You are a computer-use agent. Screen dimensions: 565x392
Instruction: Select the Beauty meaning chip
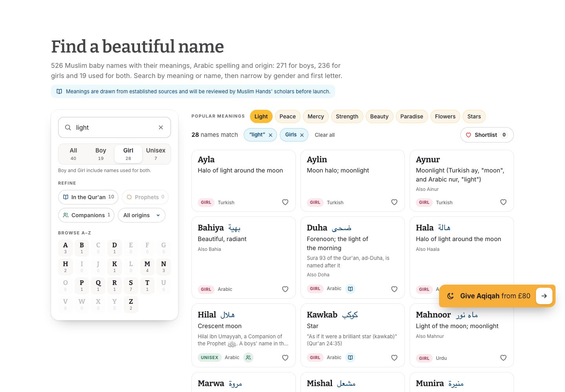point(379,116)
